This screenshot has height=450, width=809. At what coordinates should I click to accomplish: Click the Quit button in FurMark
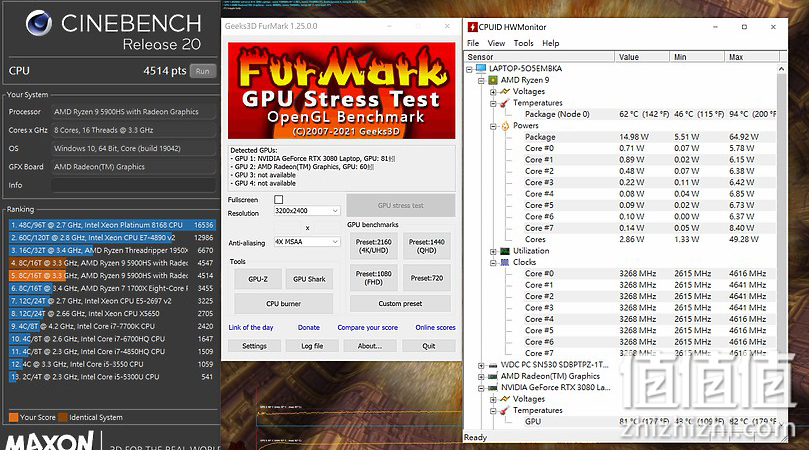point(429,346)
